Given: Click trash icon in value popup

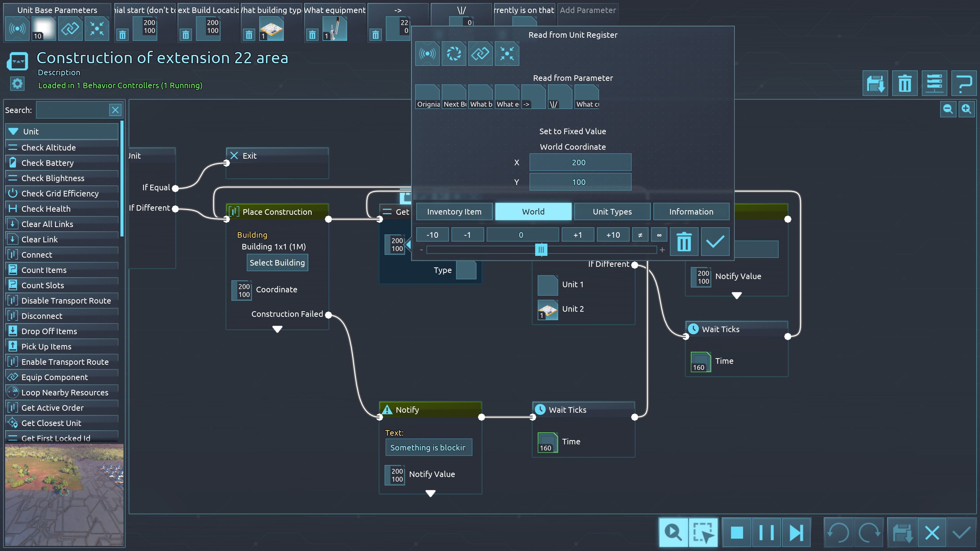Looking at the screenshot, I should 684,242.
